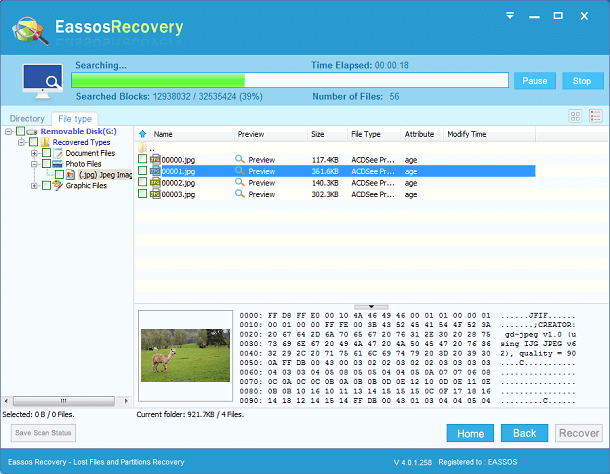Open the parent folder '..' icon
This screenshot has width=610, height=474.
[x=143, y=148]
